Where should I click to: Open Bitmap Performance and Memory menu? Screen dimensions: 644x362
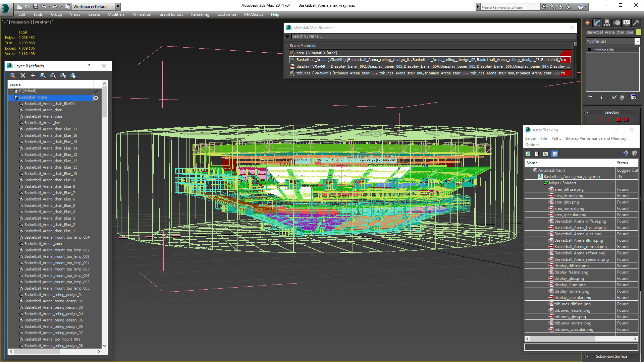(596, 138)
